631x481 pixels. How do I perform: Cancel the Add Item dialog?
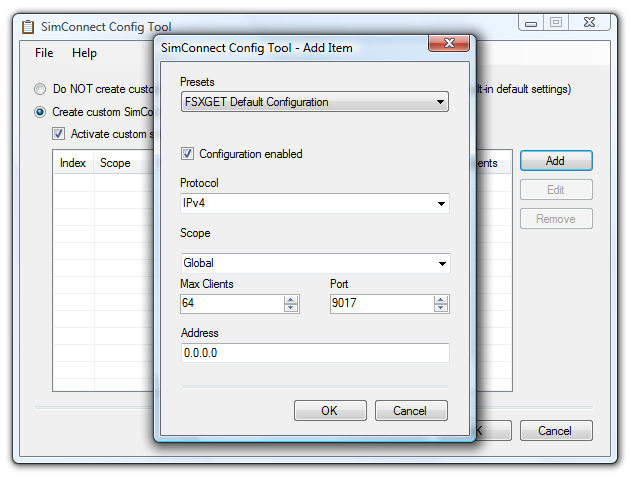pyautogui.click(x=411, y=411)
